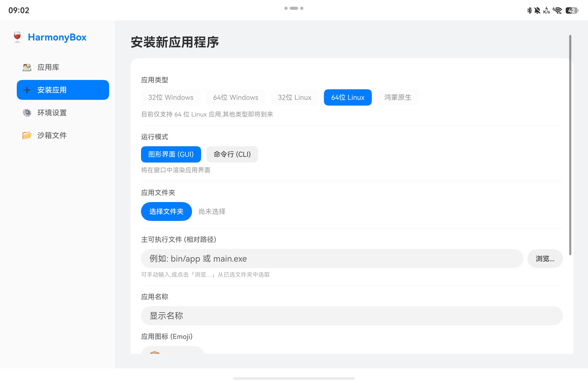Click the hint text 目前仅支持 64 位 Linux 应用

click(x=207, y=114)
